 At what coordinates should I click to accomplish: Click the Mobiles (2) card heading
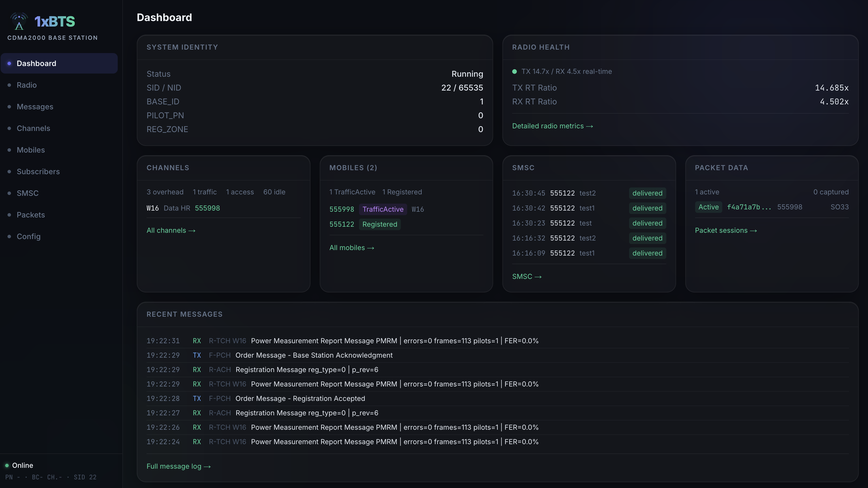click(x=353, y=168)
